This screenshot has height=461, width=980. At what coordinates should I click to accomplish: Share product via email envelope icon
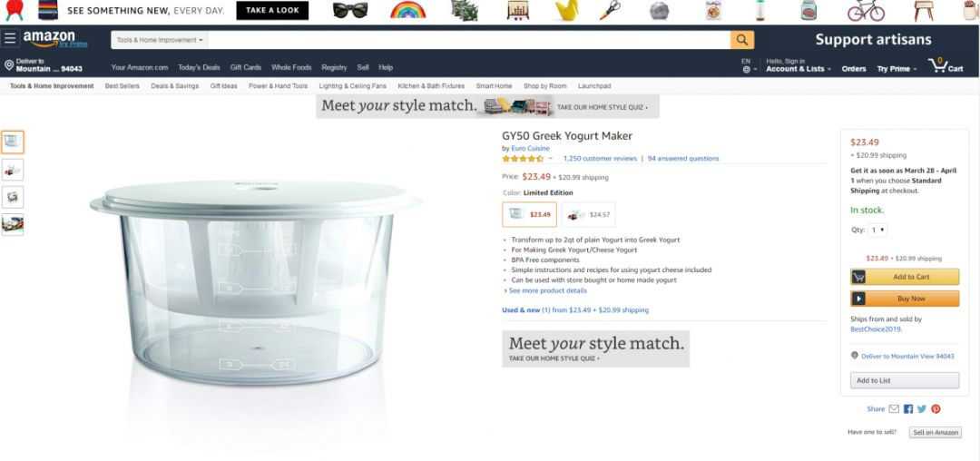click(x=894, y=409)
